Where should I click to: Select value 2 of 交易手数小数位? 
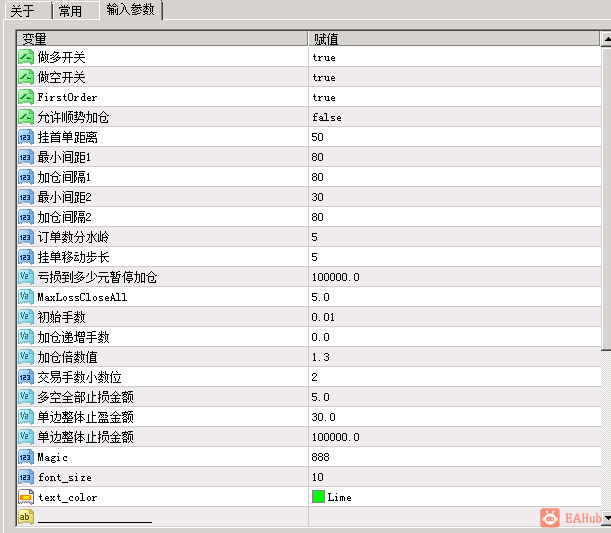(x=314, y=377)
